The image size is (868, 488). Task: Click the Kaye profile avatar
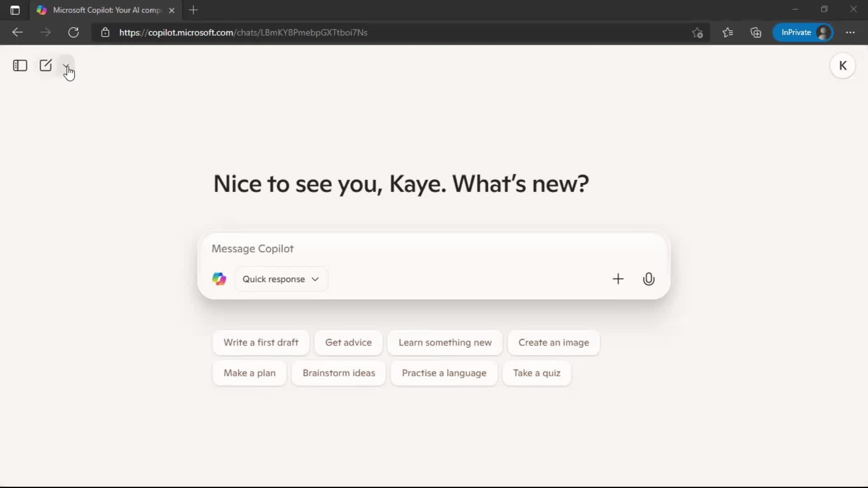[843, 65]
